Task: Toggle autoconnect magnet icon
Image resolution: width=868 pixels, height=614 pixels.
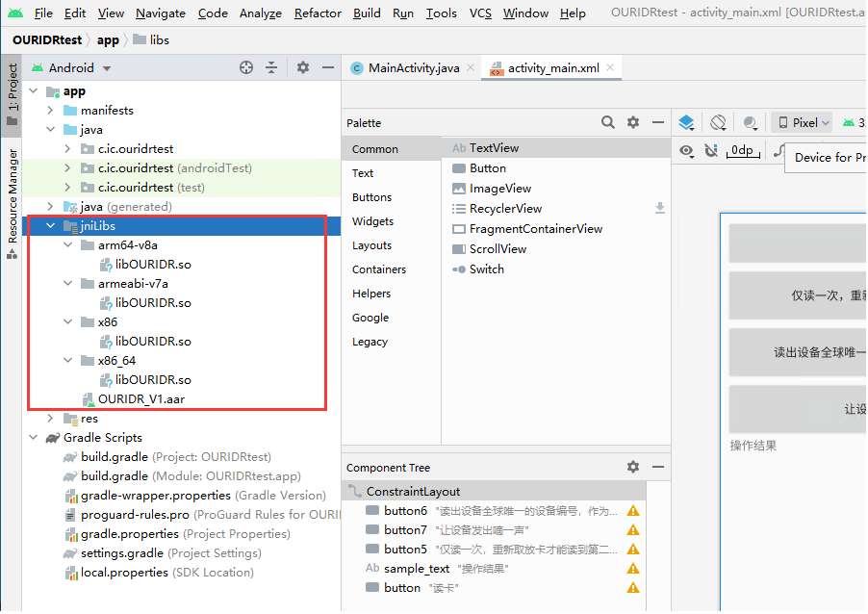Action: pyautogui.click(x=711, y=150)
